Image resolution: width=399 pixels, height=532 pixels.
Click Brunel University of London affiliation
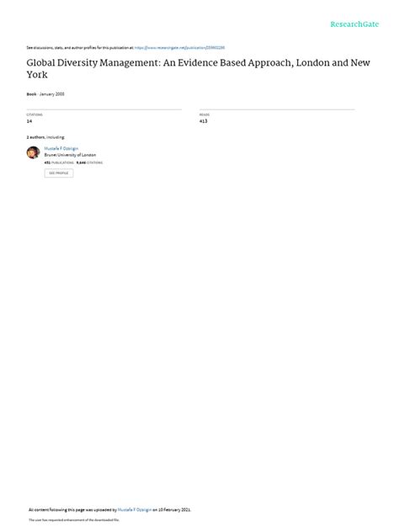coord(70,155)
